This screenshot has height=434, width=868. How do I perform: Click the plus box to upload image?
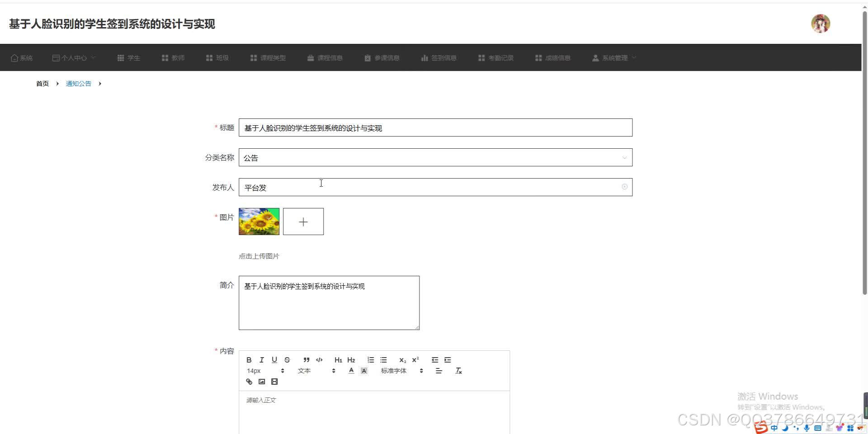tap(303, 222)
